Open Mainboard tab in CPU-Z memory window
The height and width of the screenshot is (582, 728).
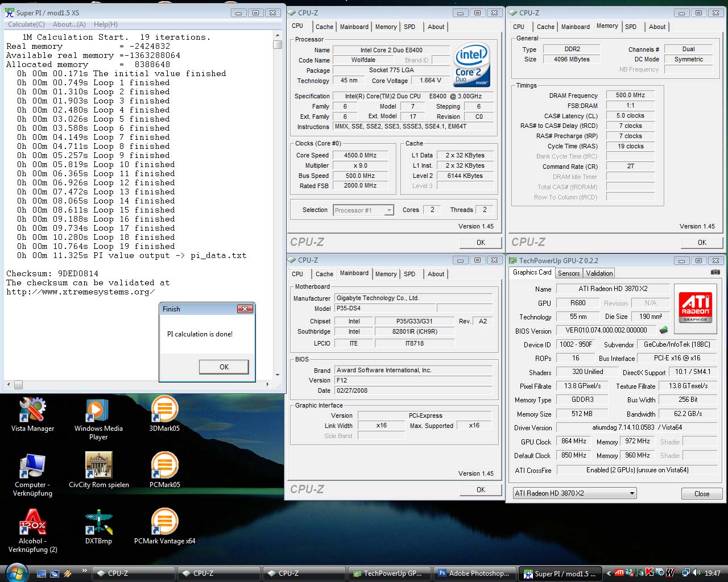(576, 27)
